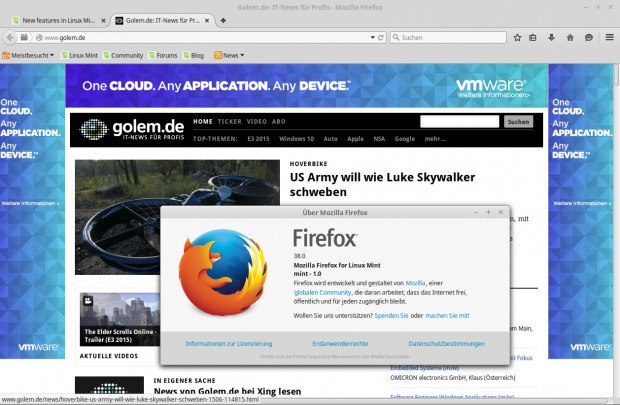Click the browser Suchen search box
620x405 pixels.
(x=448, y=38)
